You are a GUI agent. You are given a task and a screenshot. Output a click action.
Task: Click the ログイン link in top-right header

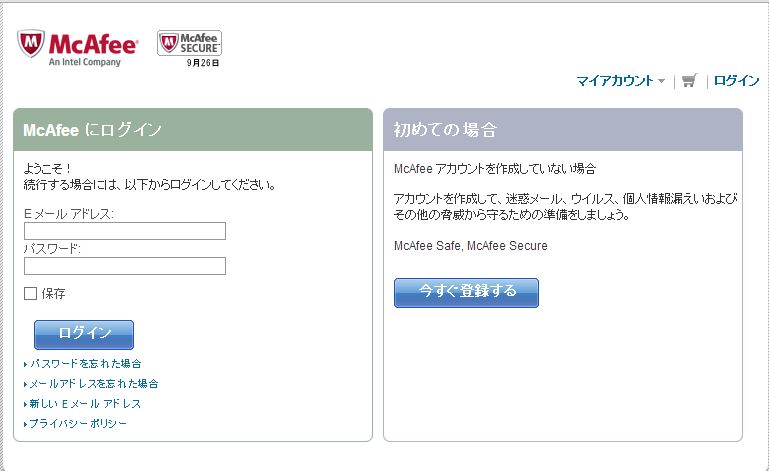tap(736, 81)
